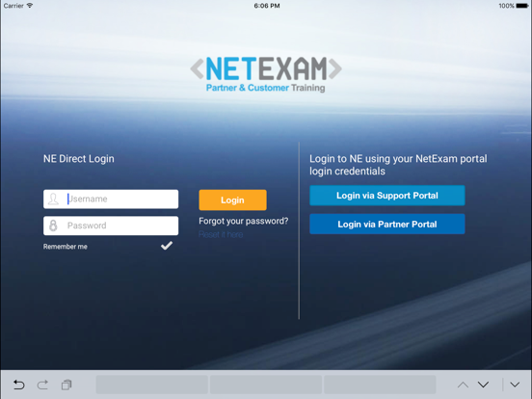Screen dimensions: 532x399
Task: Click the 'Remember me' label
Action: [x=66, y=247]
